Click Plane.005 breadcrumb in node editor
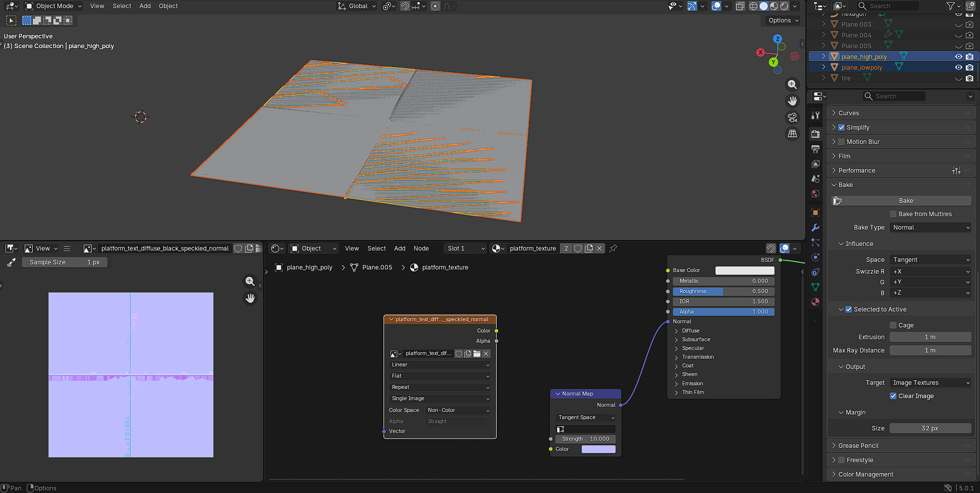 tap(377, 268)
